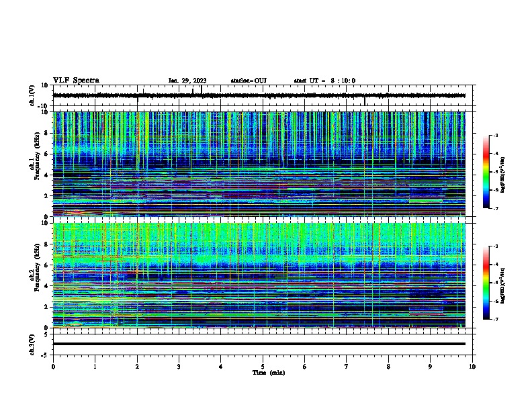
Task: Click the log(PSD) label beside ch.1 colorbar
Action: (x=503, y=175)
